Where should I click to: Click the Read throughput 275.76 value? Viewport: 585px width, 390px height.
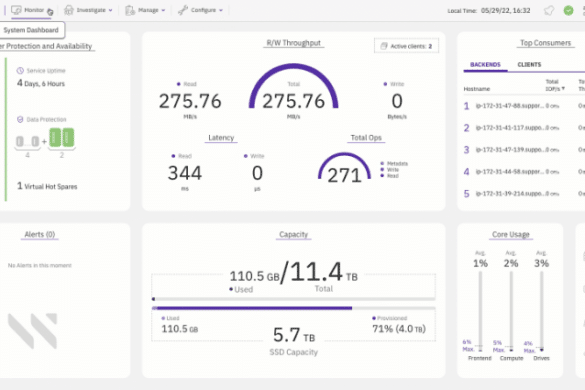click(190, 101)
